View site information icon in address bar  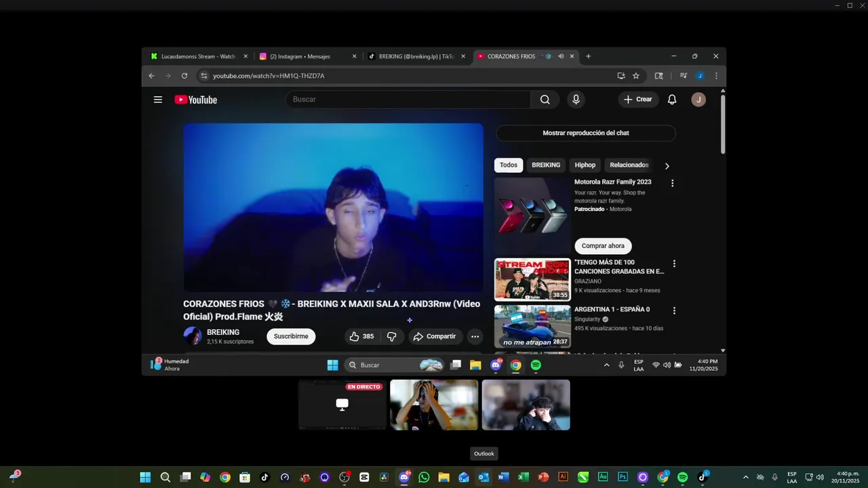[x=203, y=76]
